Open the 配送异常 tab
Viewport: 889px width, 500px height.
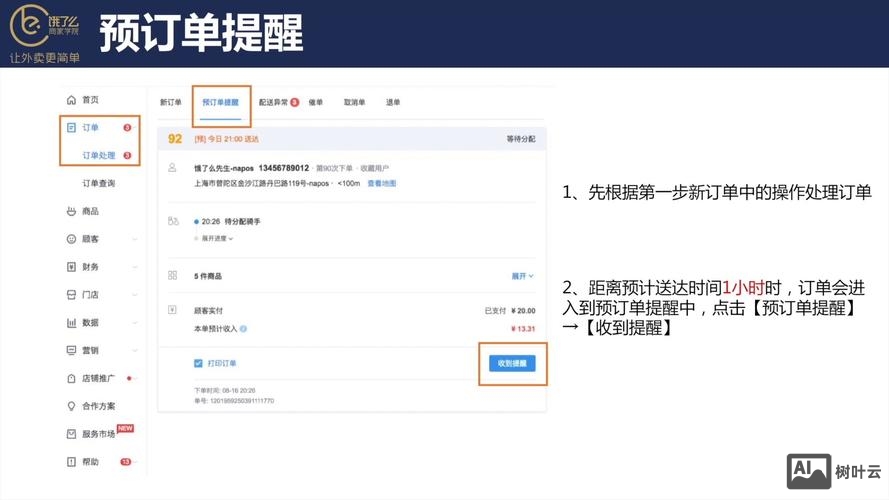pyautogui.click(x=274, y=102)
